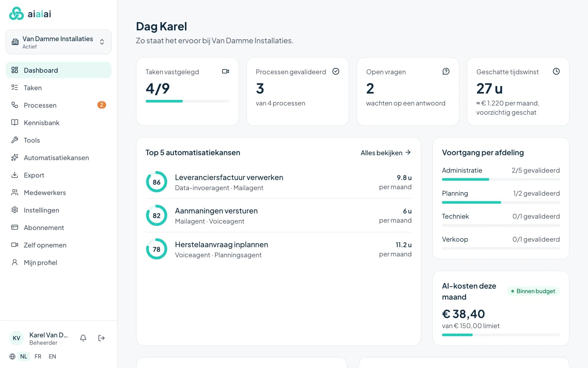Click the orange badge 2 next to Processen
588x368 pixels.
point(102,105)
